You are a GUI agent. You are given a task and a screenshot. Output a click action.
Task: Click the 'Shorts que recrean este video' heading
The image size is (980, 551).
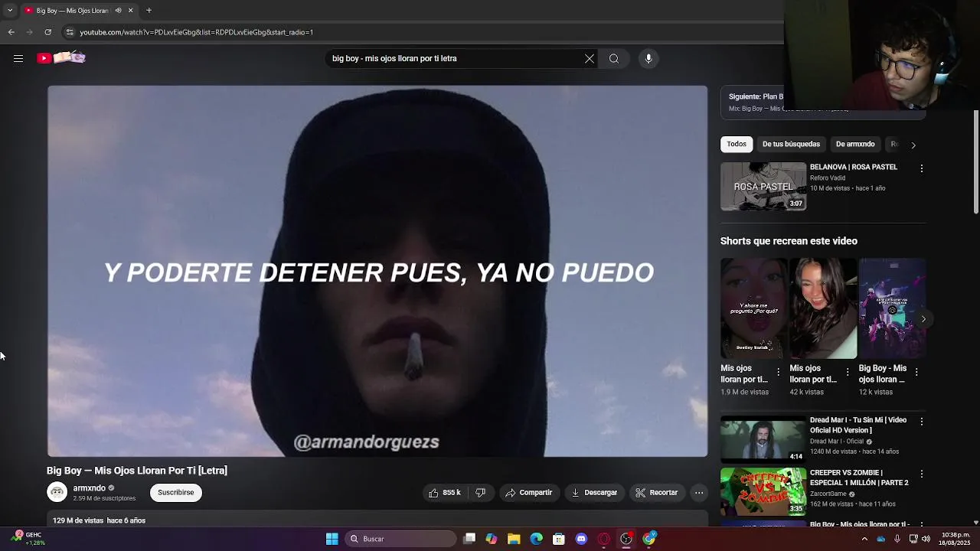(789, 241)
